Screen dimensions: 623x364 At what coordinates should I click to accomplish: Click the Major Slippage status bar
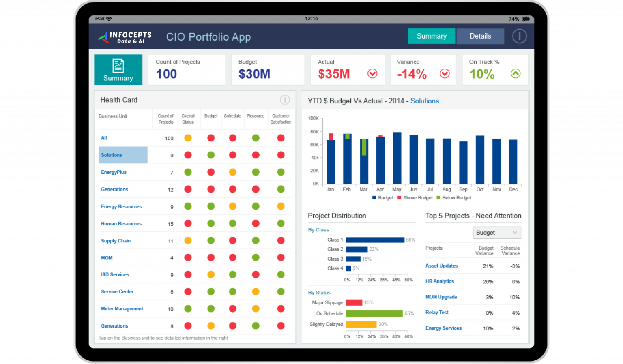tap(354, 302)
